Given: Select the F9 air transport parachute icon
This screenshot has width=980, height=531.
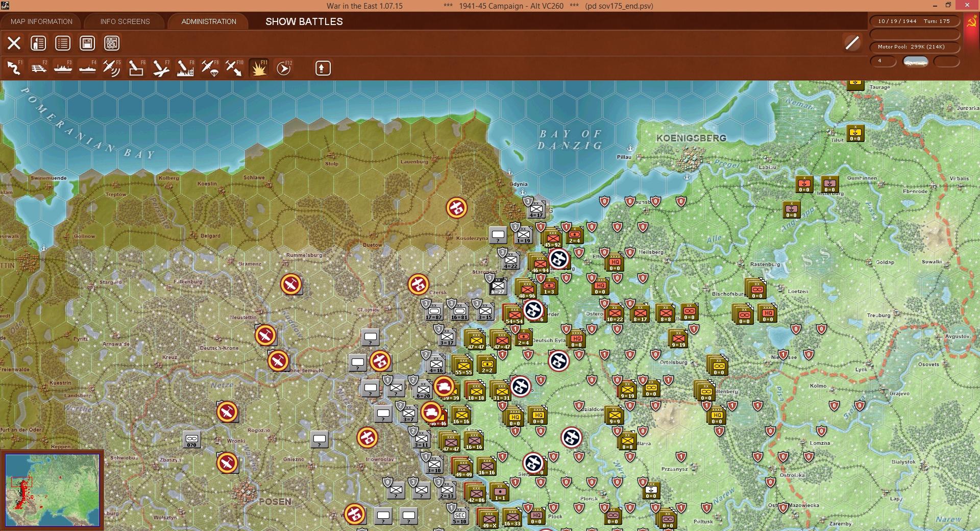Looking at the screenshot, I should tap(210, 68).
